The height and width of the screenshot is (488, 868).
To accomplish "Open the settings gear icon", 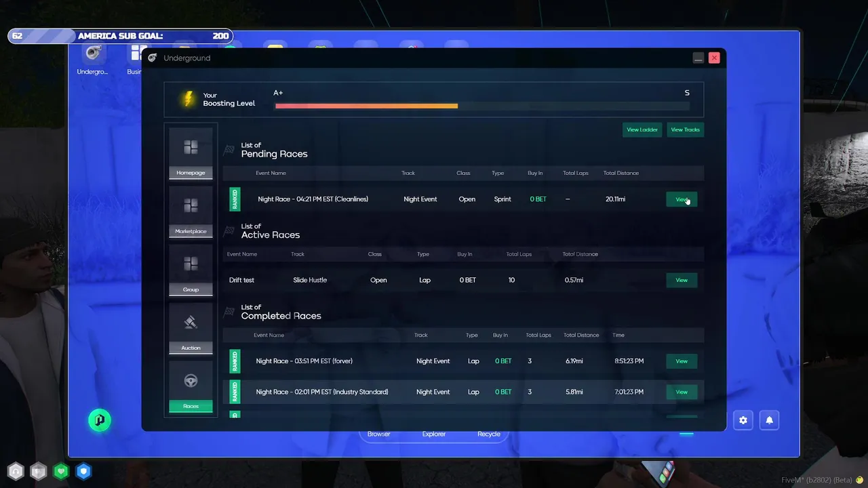I will point(743,420).
